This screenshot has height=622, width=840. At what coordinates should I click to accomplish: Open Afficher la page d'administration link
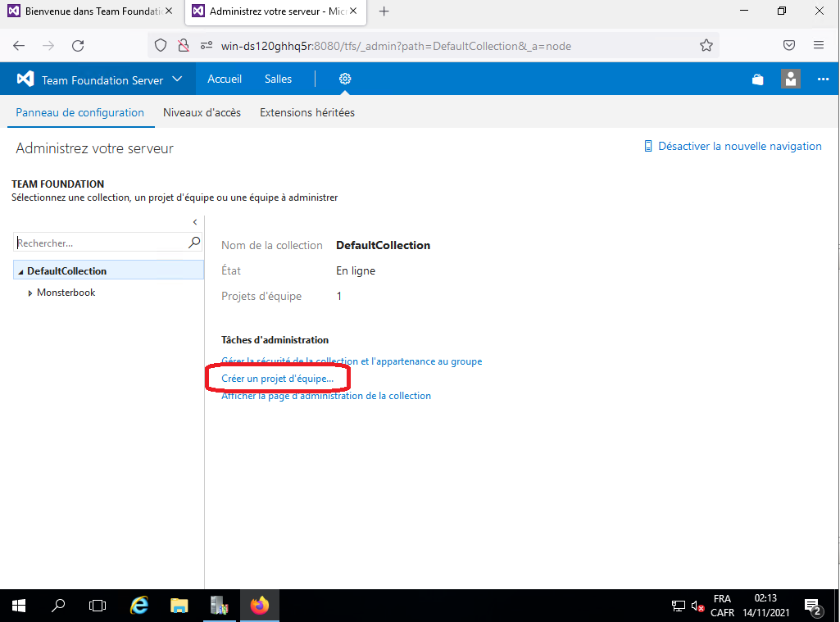(x=326, y=395)
